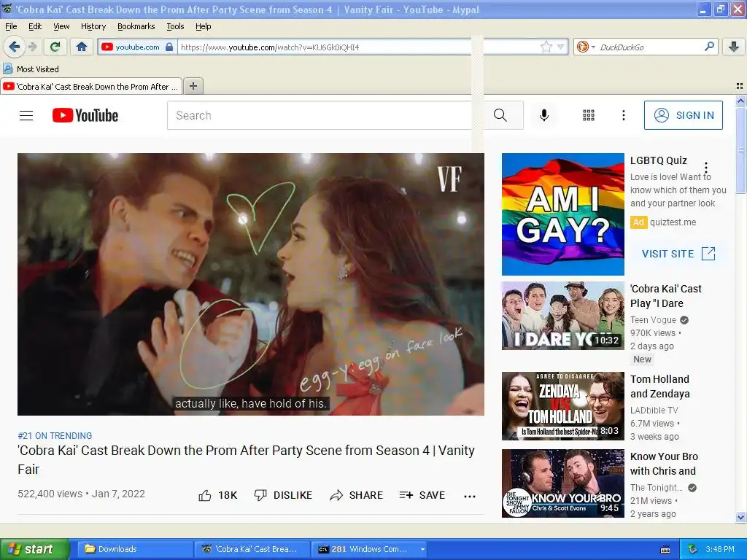
Task: Open Know Your Bro video title
Action: point(664,463)
